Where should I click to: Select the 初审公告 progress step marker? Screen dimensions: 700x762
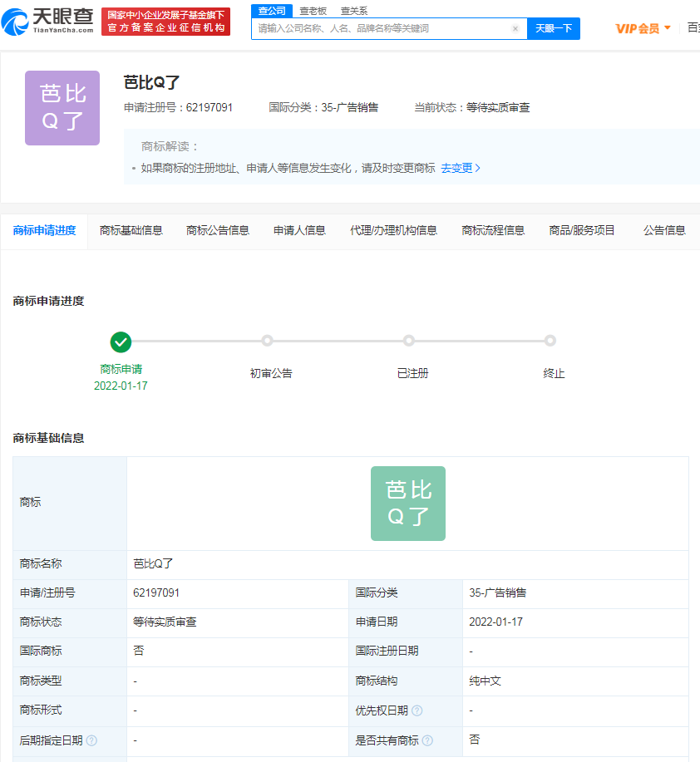[x=267, y=341]
